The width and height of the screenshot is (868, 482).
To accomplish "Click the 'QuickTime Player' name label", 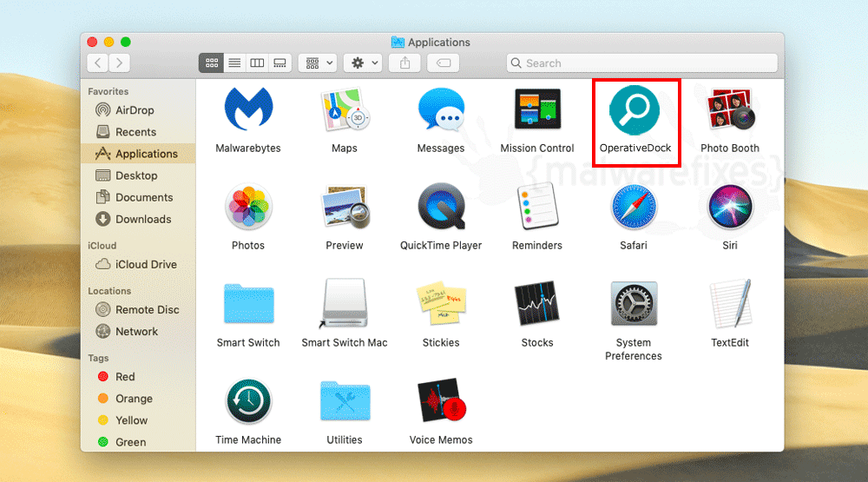I will pyautogui.click(x=441, y=246).
